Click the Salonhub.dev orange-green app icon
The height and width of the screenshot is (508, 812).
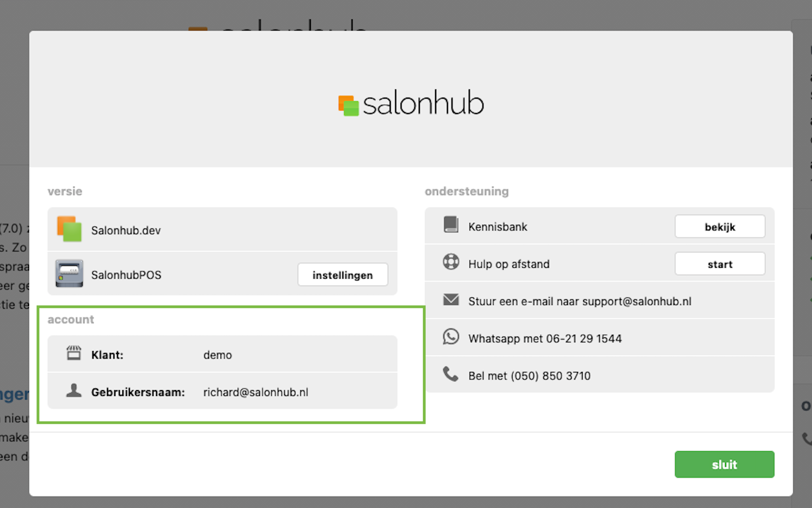[69, 229]
